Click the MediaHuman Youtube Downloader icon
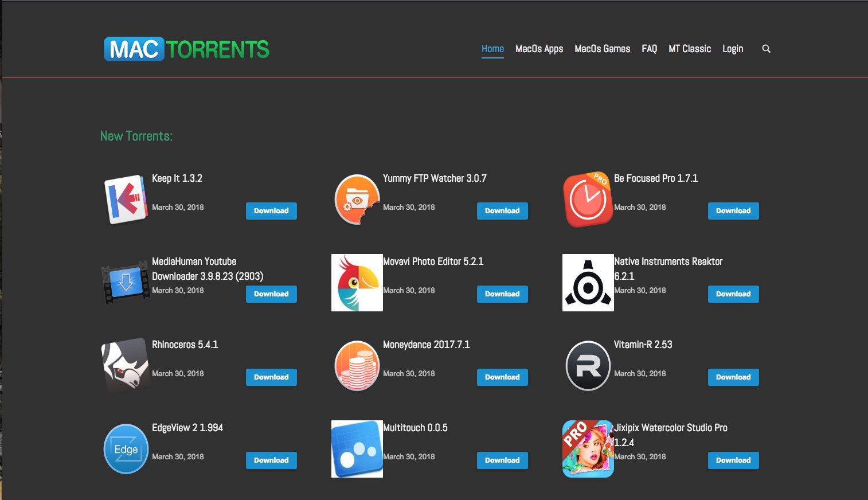Viewport: 868px width, 500px height. (x=126, y=283)
